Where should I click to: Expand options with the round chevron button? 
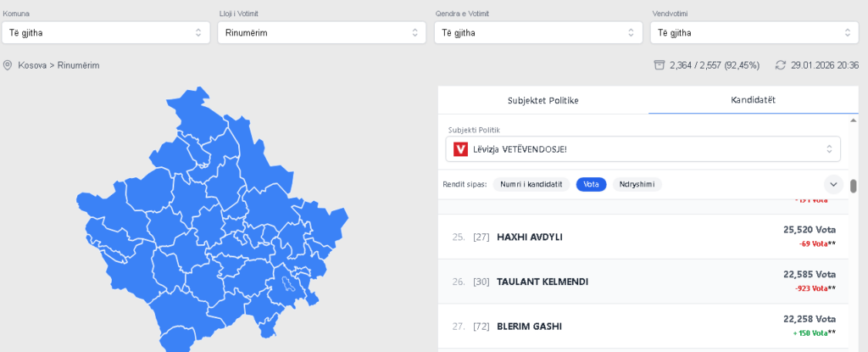(x=833, y=184)
